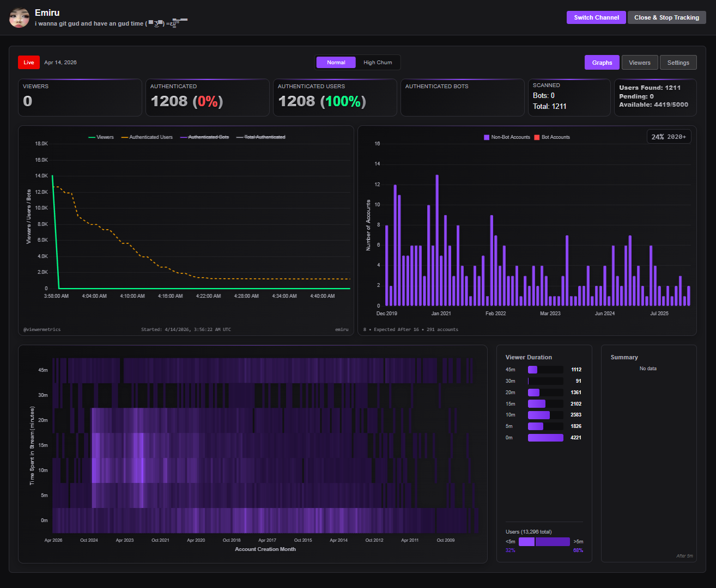
Task: Click the 0m viewer duration bar
Action: click(545, 438)
